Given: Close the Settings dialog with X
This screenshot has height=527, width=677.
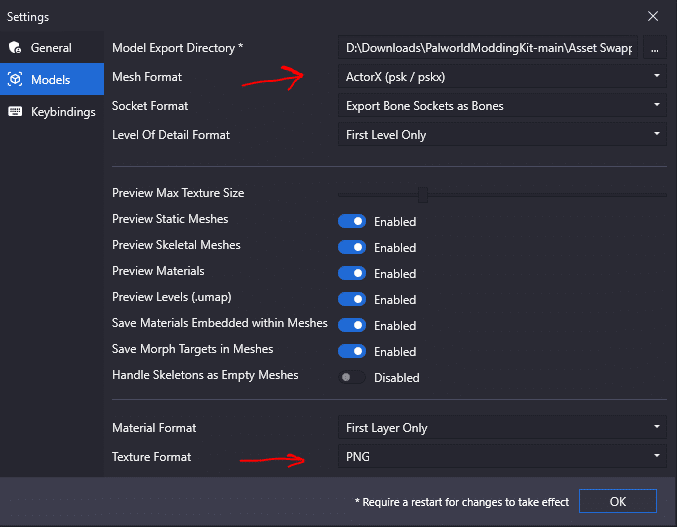Looking at the screenshot, I should tap(653, 16).
